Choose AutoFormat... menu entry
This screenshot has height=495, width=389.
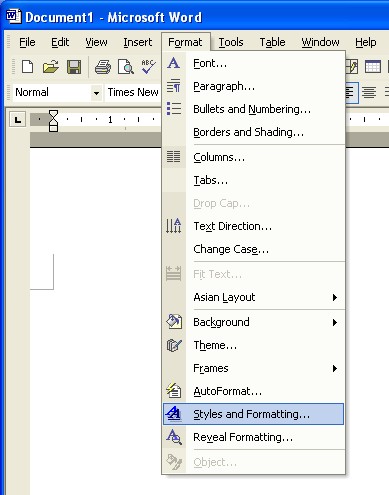(x=253, y=391)
